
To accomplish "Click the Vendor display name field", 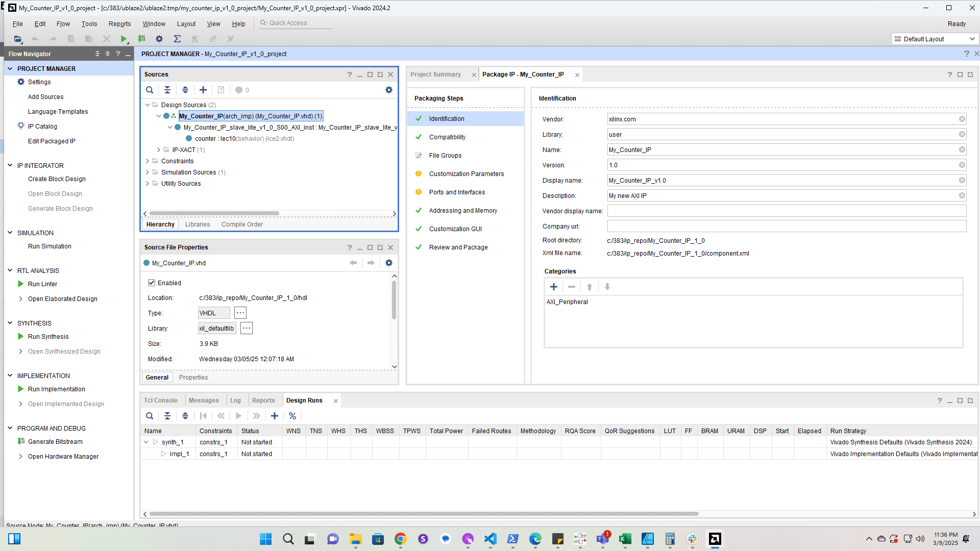I will (x=786, y=211).
